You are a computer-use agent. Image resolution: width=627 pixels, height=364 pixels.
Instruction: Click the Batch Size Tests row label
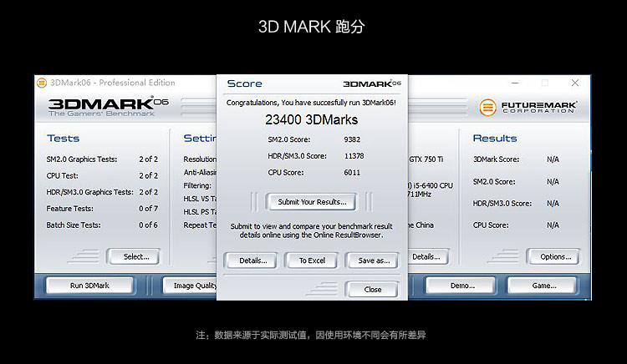point(74,225)
